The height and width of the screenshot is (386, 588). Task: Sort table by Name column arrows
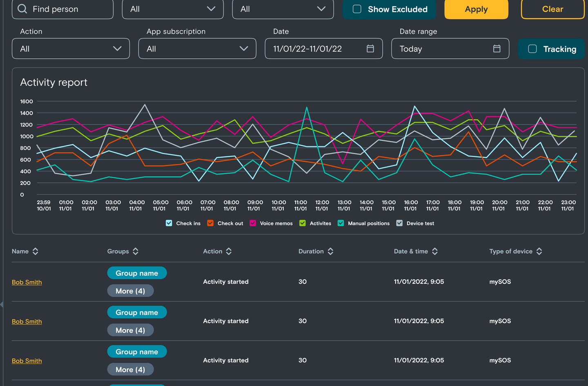(36, 251)
